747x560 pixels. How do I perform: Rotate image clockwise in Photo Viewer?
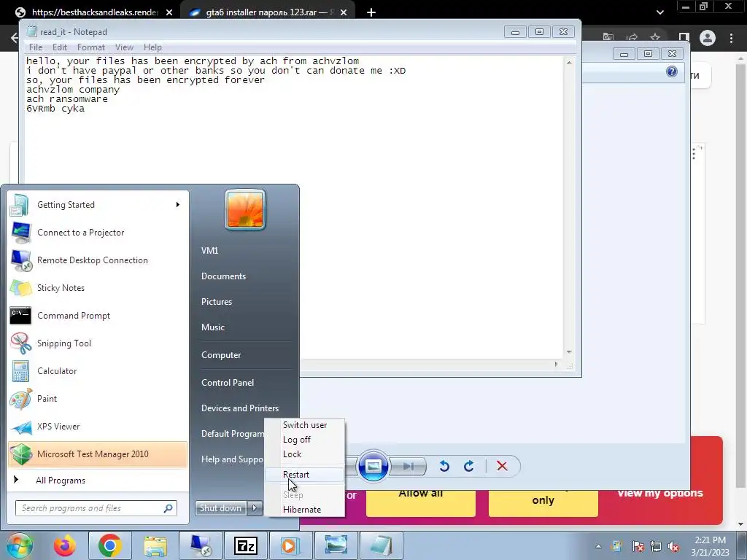coord(469,466)
